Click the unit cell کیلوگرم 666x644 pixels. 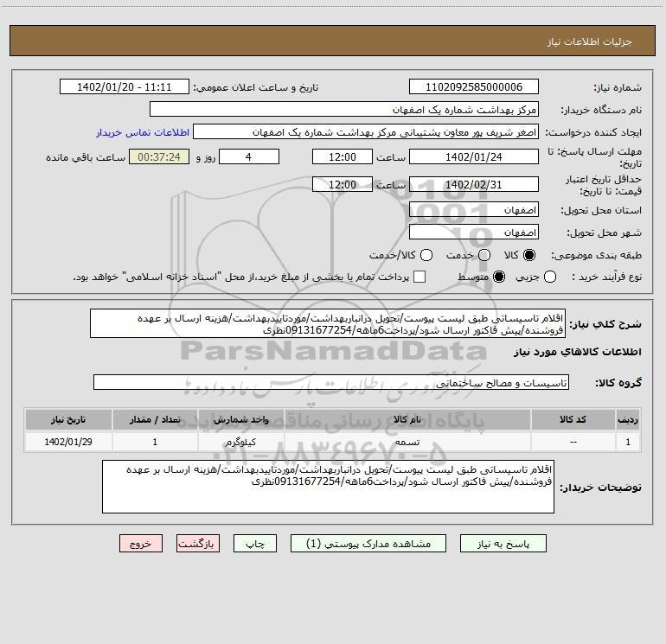(240, 442)
